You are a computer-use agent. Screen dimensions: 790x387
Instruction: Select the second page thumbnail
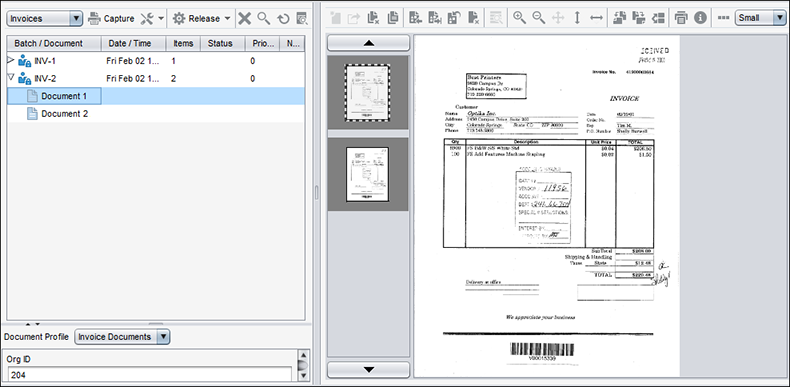(x=368, y=174)
